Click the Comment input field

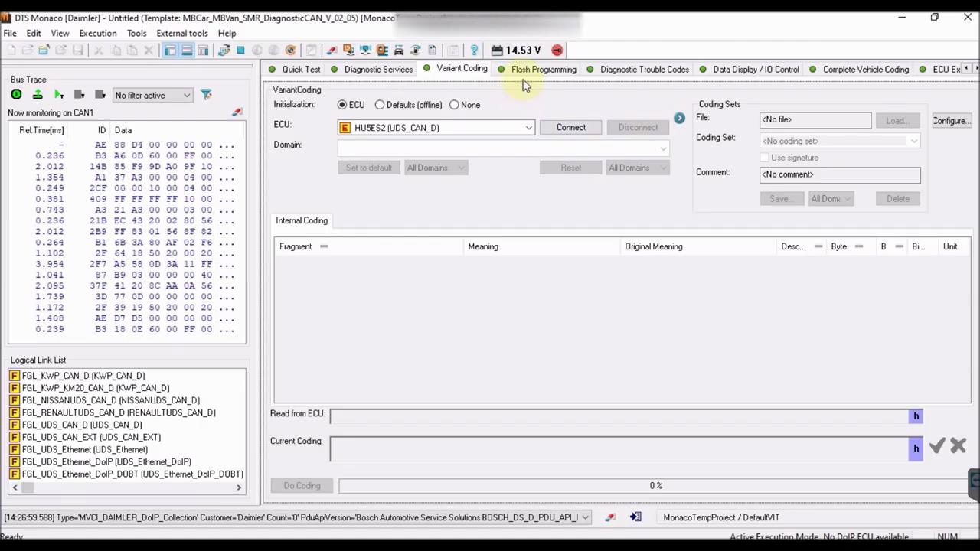[x=840, y=174]
